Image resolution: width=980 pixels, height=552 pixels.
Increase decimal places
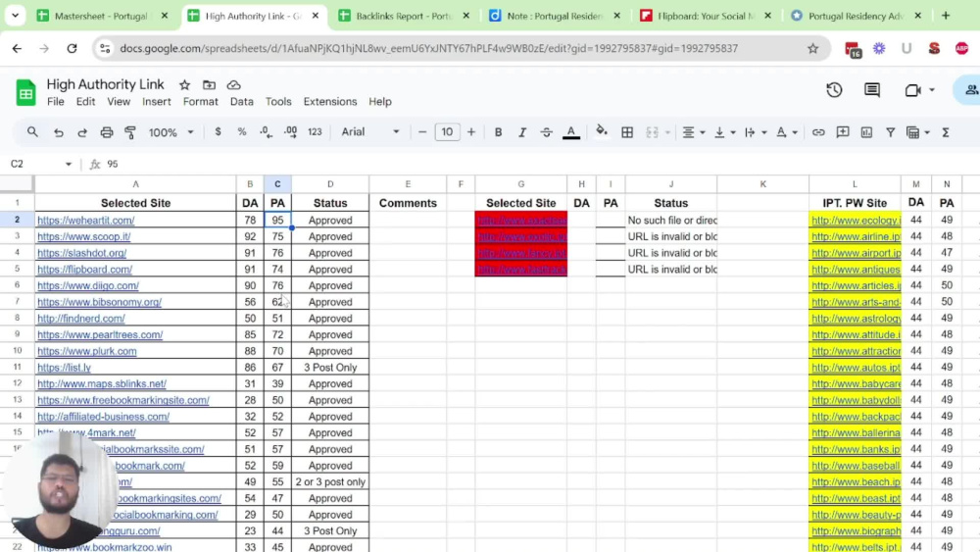click(291, 132)
